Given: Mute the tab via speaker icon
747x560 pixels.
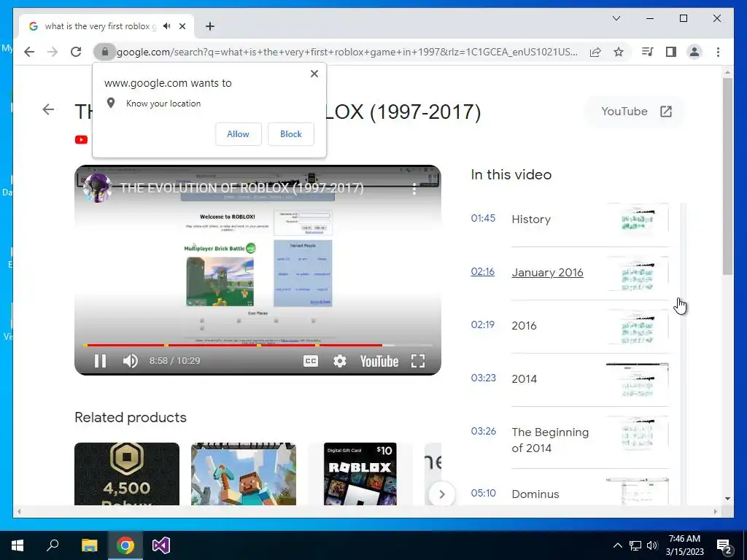Looking at the screenshot, I should click(x=167, y=26).
